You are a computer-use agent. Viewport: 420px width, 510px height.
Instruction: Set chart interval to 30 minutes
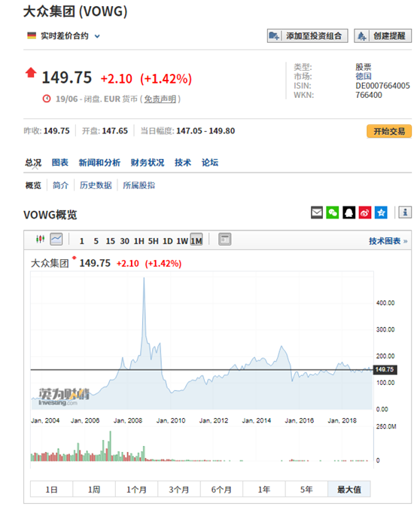click(x=124, y=241)
